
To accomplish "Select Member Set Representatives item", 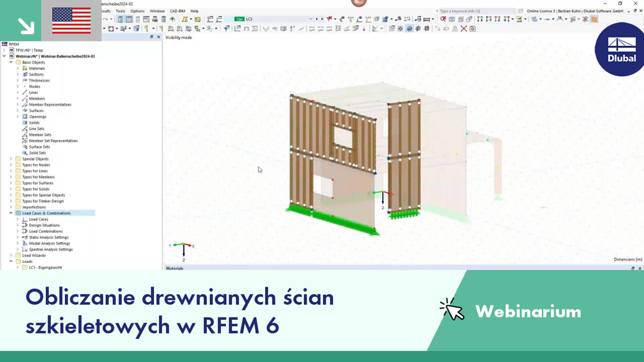I will pyautogui.click(x=53, y=141).
